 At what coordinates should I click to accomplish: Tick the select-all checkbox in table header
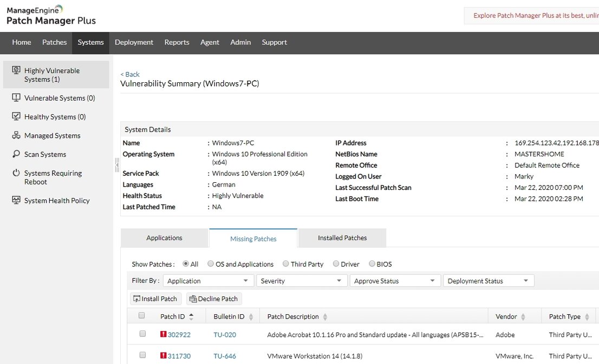(x=142, y=316)
